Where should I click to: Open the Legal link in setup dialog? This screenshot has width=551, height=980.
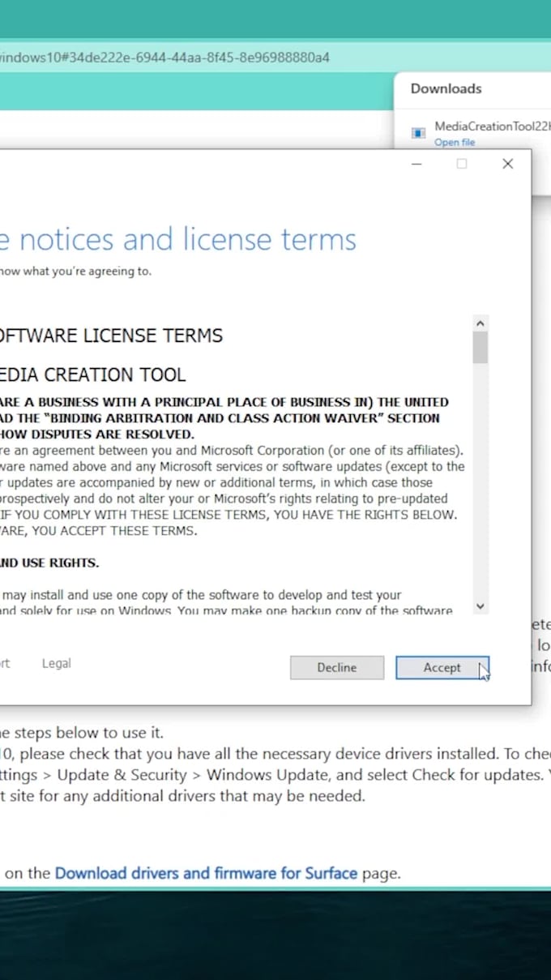(x=57, y=663)
